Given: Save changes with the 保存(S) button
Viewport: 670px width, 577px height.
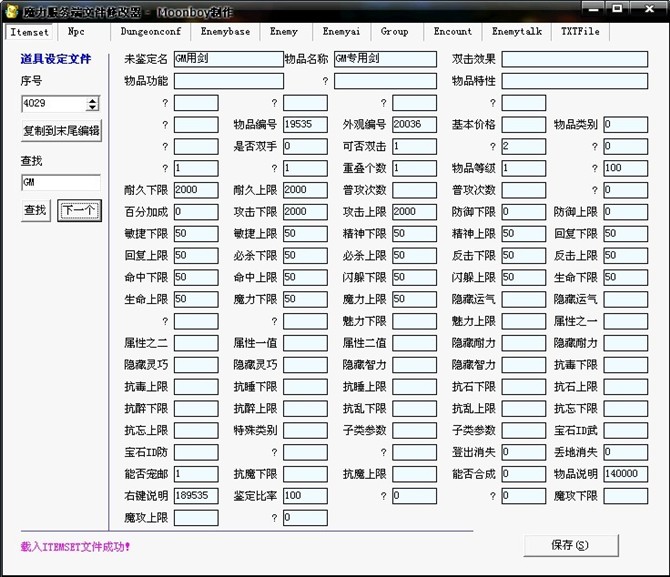Looking at the screenshot, I should click(569, 545).
